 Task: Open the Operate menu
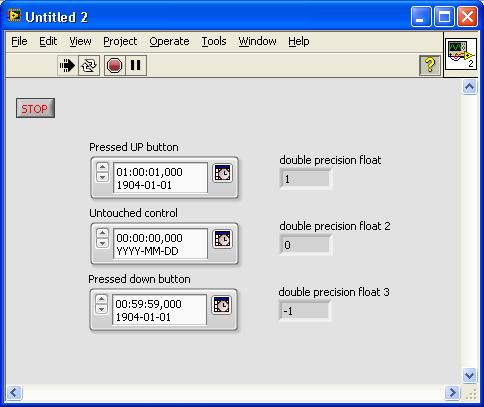point(169,41)
